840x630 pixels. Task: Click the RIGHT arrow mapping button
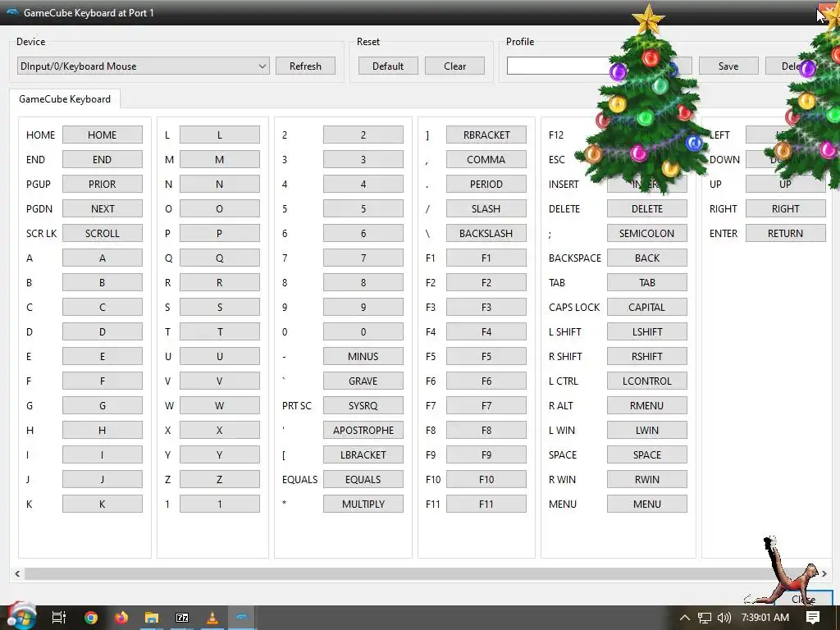pyautogui.click(x=786, y=209)
